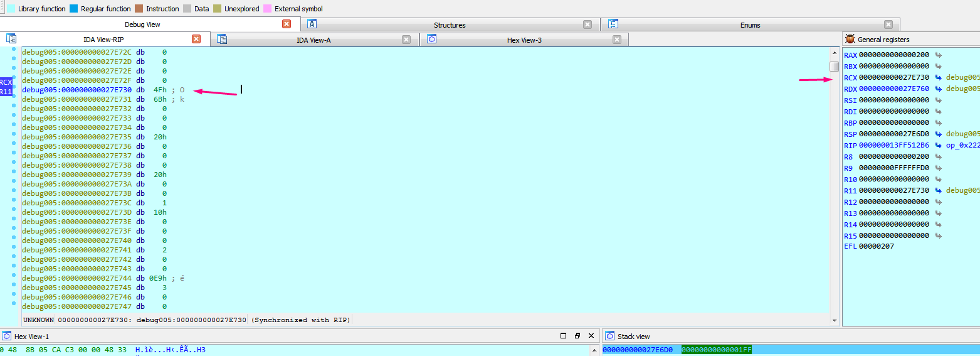Image resolution: width=980 pixels, height=356 pixels.
Task: Click the Stack view panel icon
Action: (610, 336)
